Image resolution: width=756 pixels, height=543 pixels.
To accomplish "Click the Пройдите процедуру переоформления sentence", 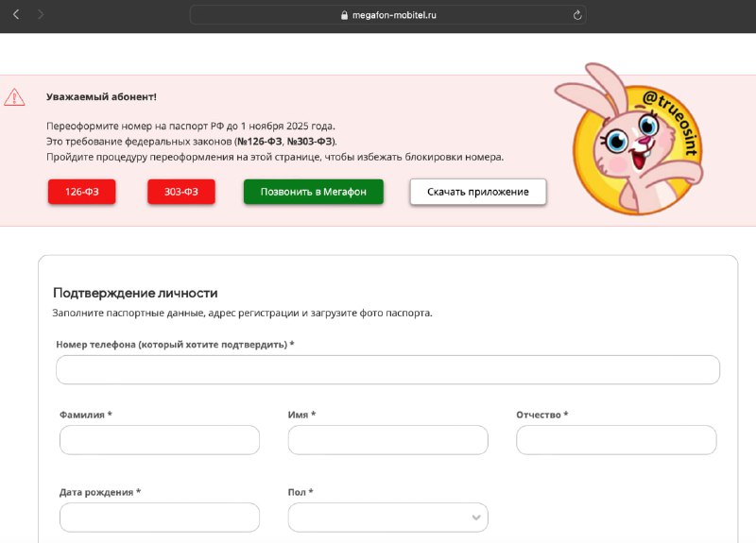I will click(275, 157).
